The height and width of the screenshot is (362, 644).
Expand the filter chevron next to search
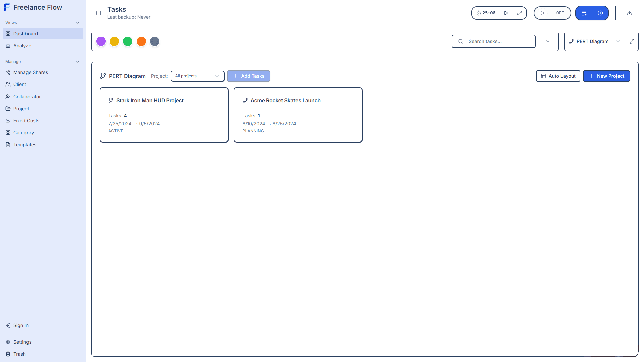[x=548, y=41]
